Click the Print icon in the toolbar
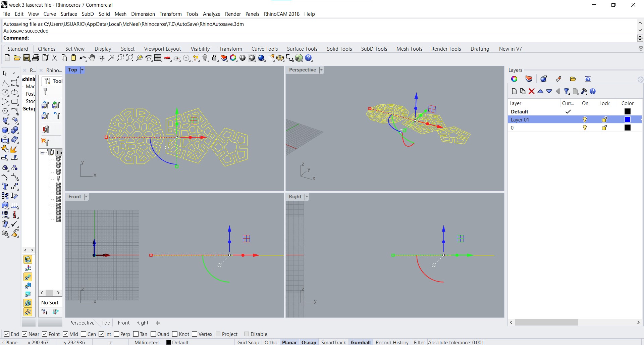 [36, 58]
